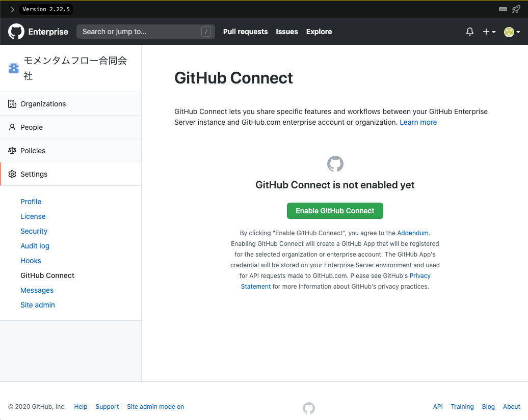Select GitHub Connect in settings submenu
Viewport: 528px width, 420px height.
click(47, 276)
